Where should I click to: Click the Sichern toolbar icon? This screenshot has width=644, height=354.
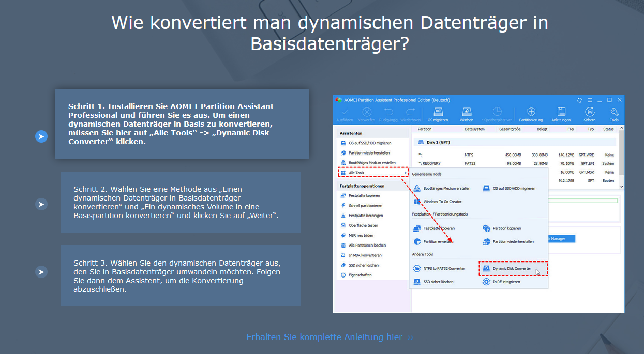(x=590, y=114)
